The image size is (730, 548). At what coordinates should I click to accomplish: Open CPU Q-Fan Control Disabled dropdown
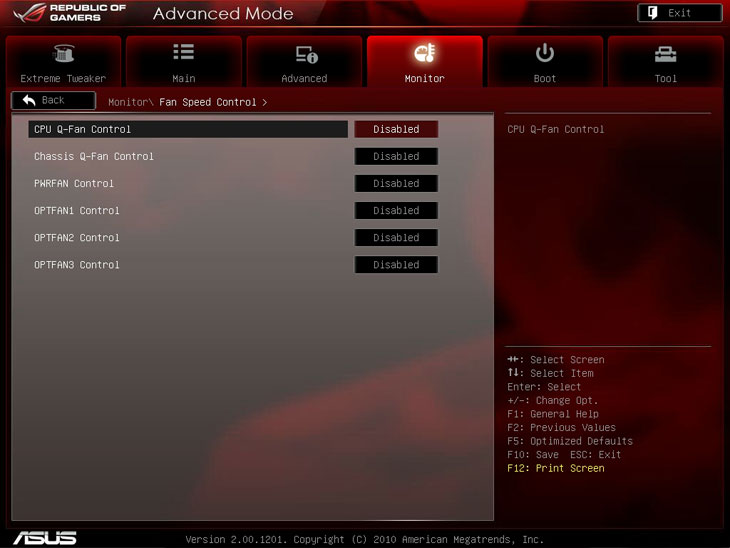pyautogui.click(x=396, y=129)
